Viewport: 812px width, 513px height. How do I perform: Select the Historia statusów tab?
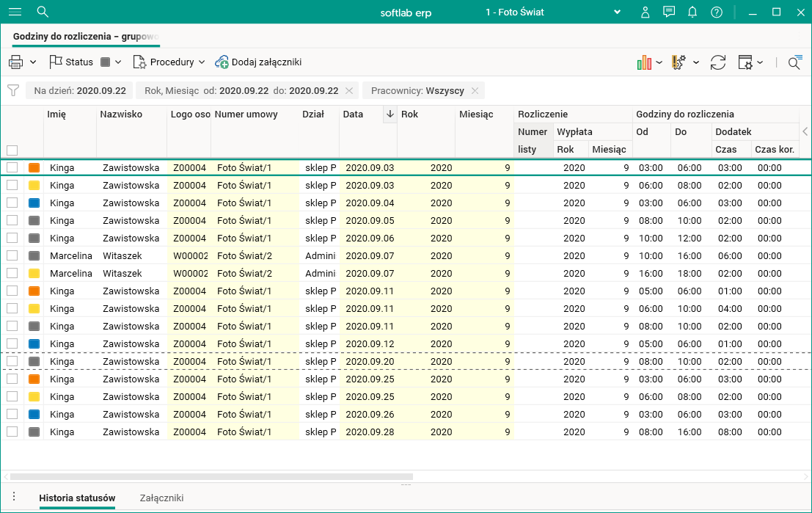(77, 498)
